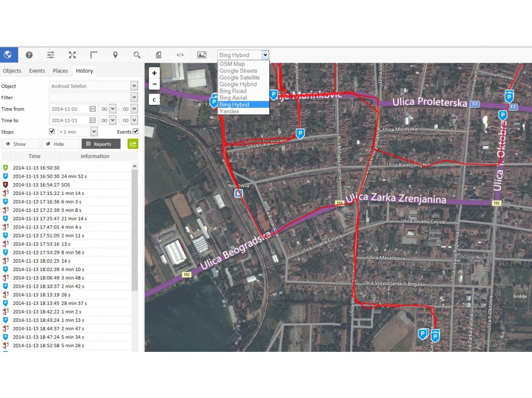Click the 'c' map control button
The height and width of the screenshot is (398, 532).
tap(154, 99)
